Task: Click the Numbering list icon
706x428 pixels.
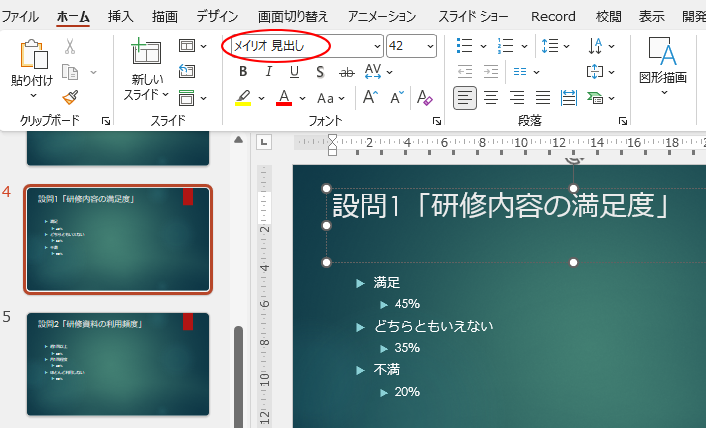Action: [505, 46]
